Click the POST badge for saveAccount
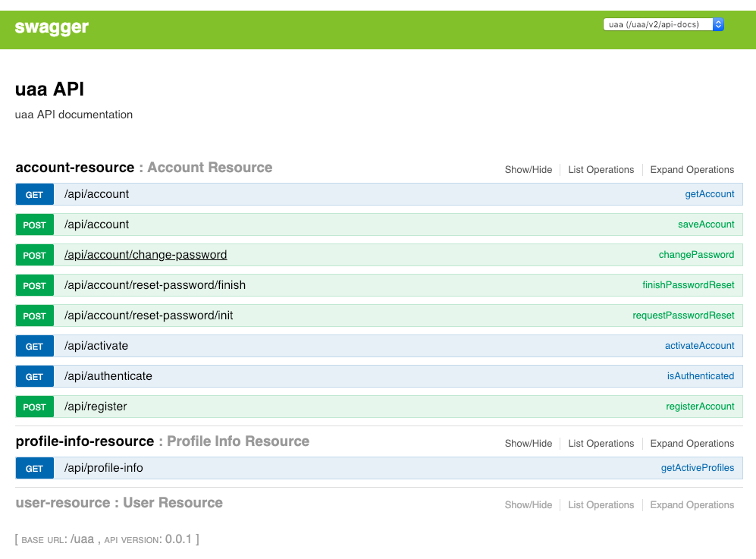Image resolution: width=756 pixels, height=559 pixels. [34, 225]
